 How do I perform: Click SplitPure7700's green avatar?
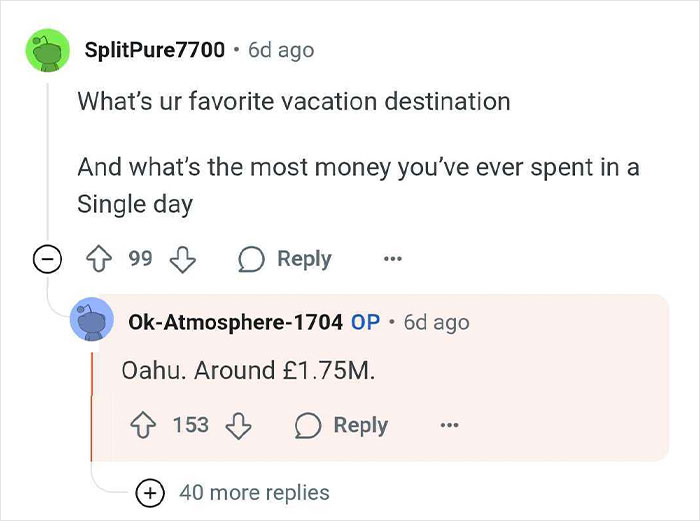coord(47,50)
